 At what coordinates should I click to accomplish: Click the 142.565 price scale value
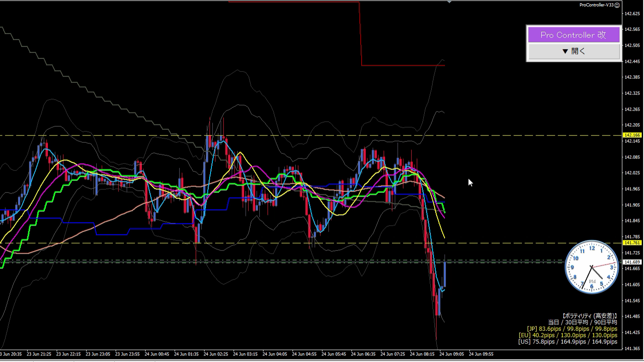click(x=632, y=29)
